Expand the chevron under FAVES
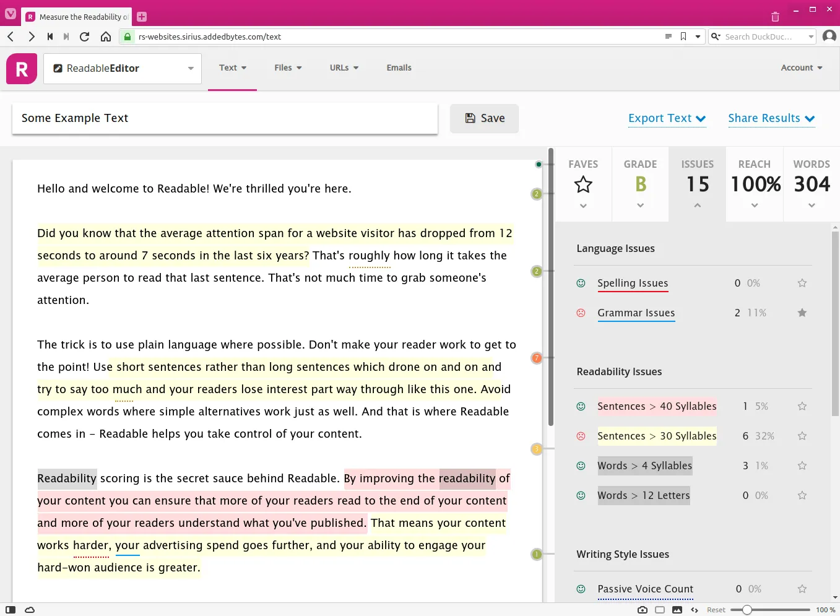This screenshot has height=616, width=840. pyautogui.click(x=583, y=206)
